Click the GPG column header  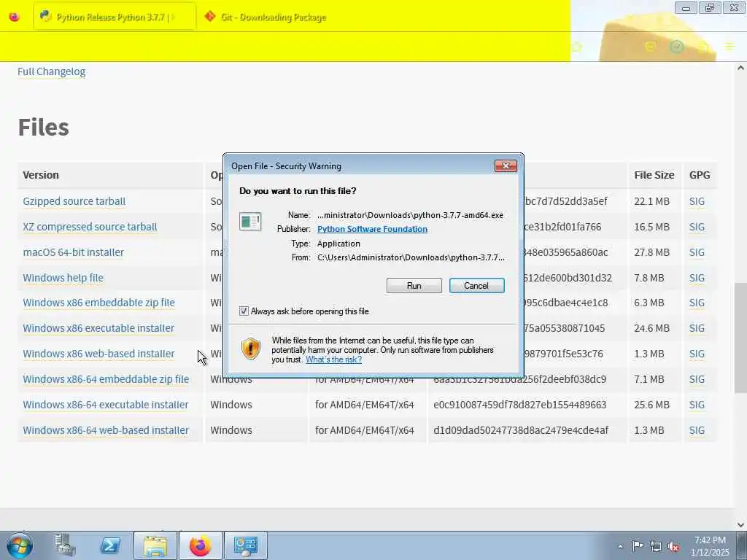(x=700, y=175)
